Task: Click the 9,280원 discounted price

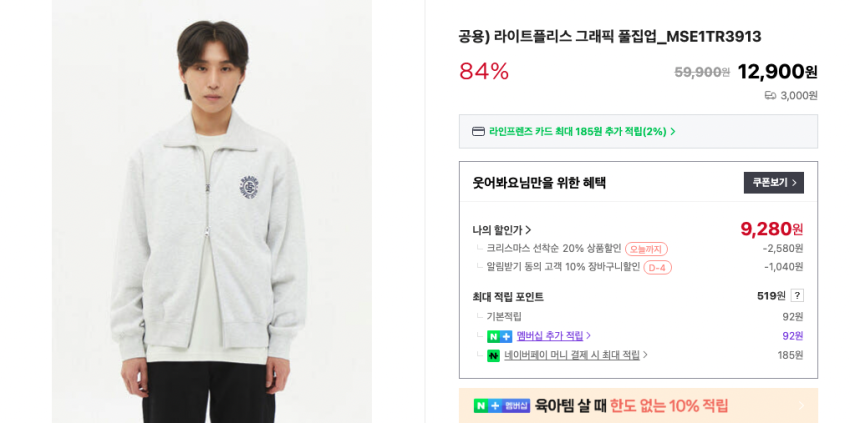Action: (x=771, y=229)
